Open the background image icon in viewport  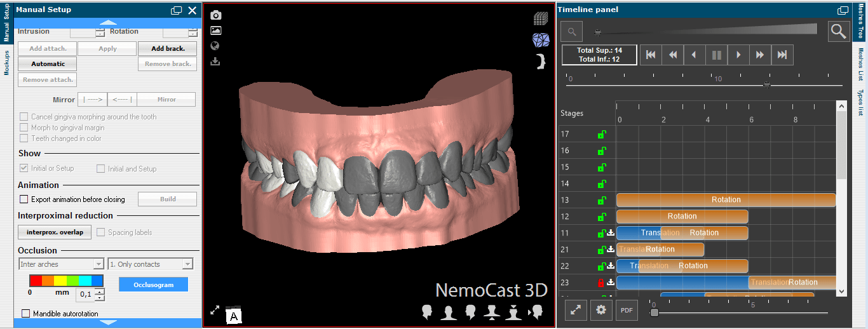215,30
